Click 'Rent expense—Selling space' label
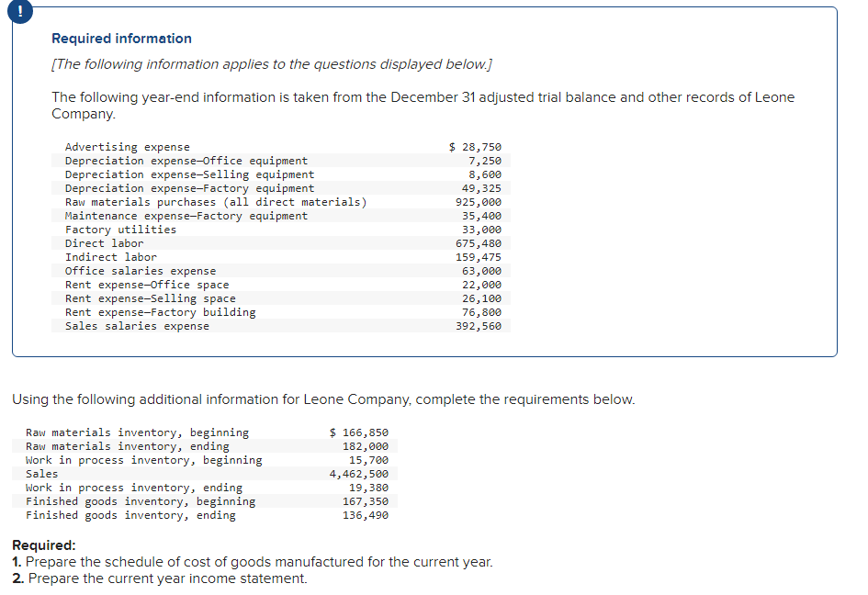This screenshot has height=595, width=868. pyautogui.click(x=150, y=298)
